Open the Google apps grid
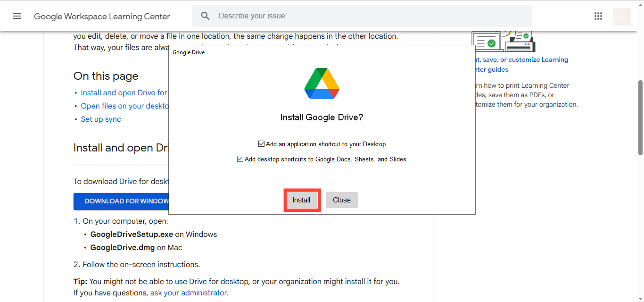The width and height of the screenshot is (644, 302). point(598,16)
